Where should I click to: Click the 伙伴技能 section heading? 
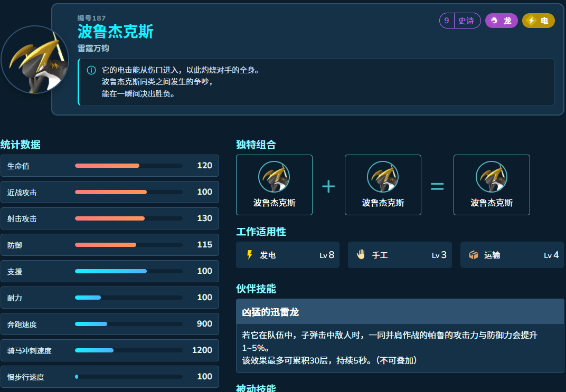coord(256,289)
